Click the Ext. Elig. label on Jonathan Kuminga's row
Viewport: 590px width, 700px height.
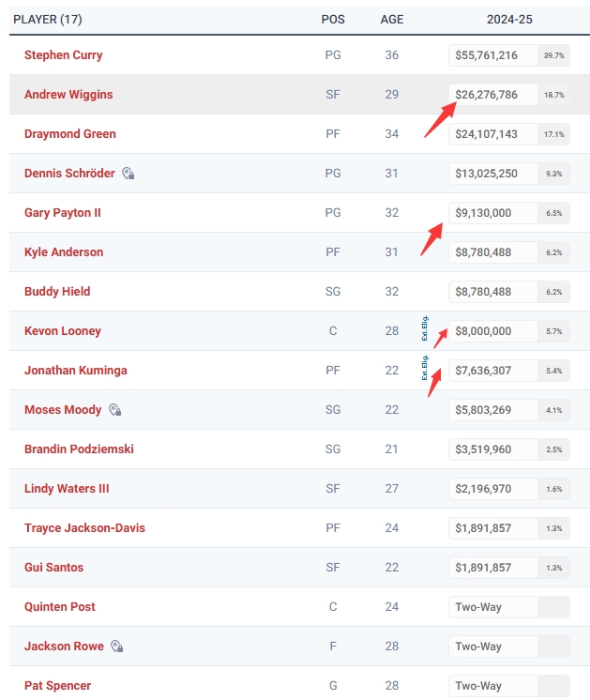[x=425, y=369]
